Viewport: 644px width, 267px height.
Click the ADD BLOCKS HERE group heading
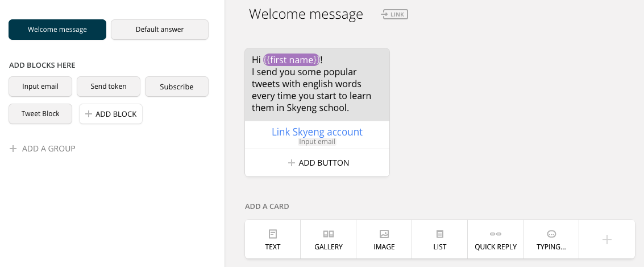[42, 65]
